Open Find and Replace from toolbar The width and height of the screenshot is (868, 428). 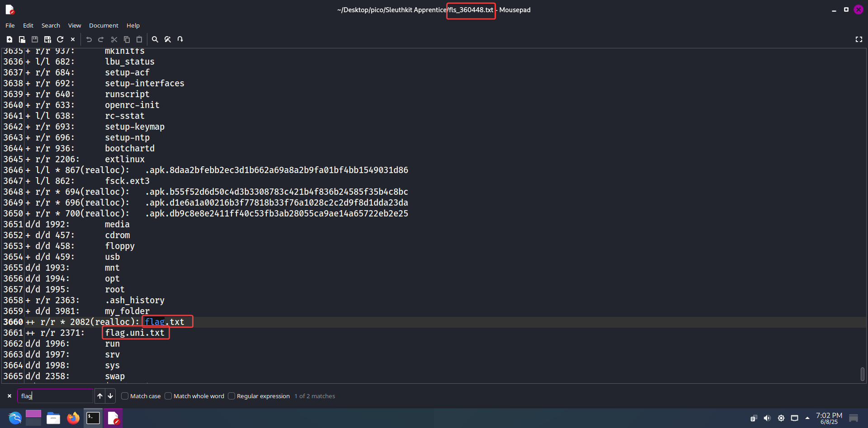[x=168, y=39]
